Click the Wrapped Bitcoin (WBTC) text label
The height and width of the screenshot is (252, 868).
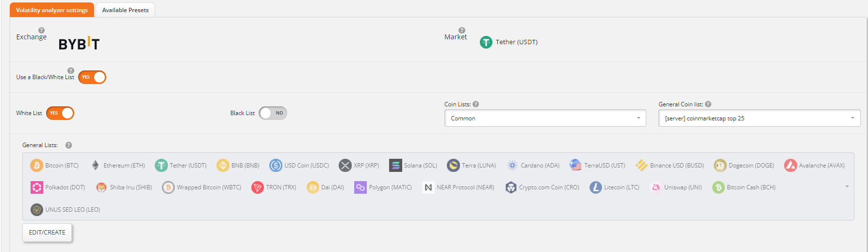209,187
